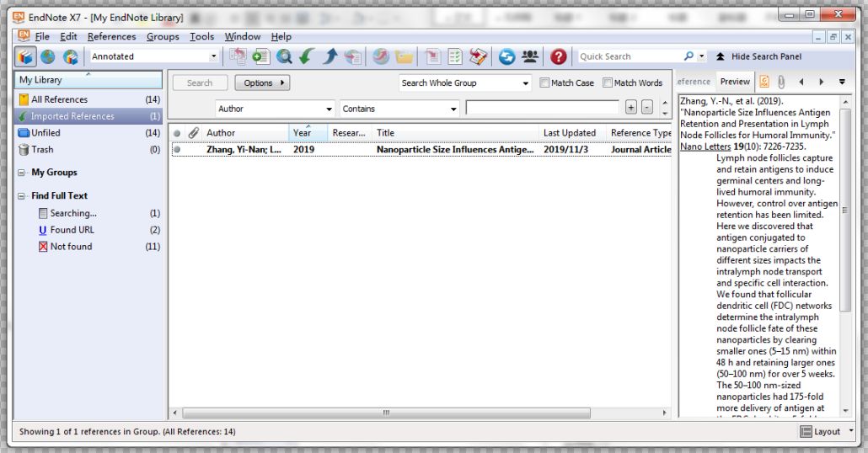
Task: Open EndNote Help red question icon
Action: click(x=558, y=56)
